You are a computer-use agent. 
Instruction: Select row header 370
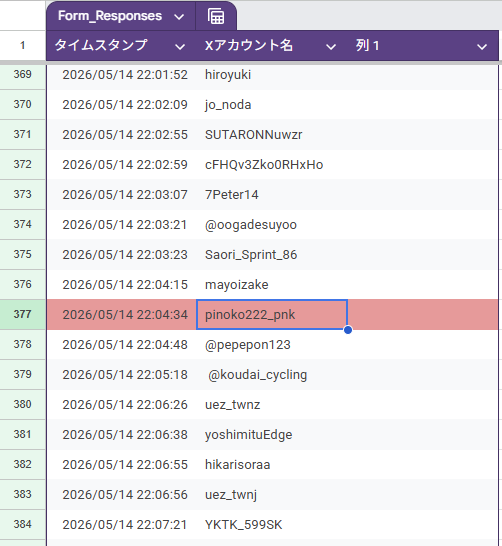point(23,104)
